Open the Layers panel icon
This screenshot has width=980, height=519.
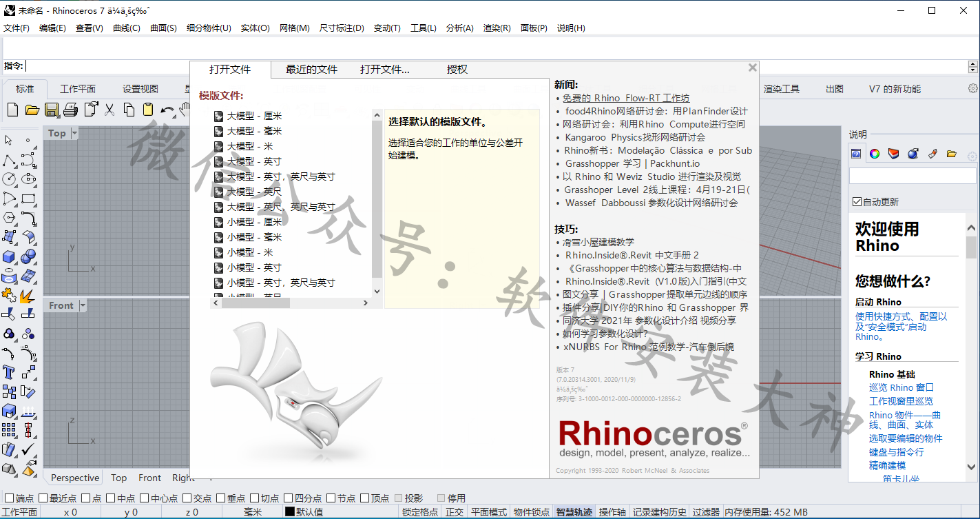(x=894, y=154)
